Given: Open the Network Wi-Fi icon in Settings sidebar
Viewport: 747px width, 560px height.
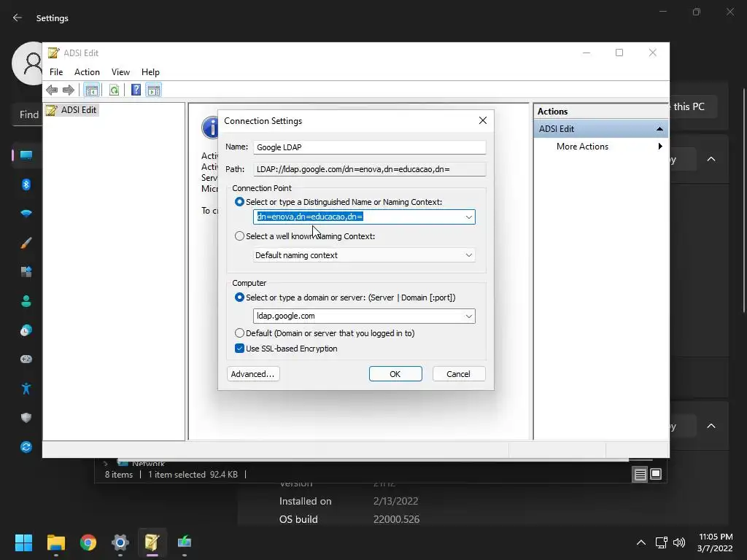Looking at the screenshot, I should (26, 214).
